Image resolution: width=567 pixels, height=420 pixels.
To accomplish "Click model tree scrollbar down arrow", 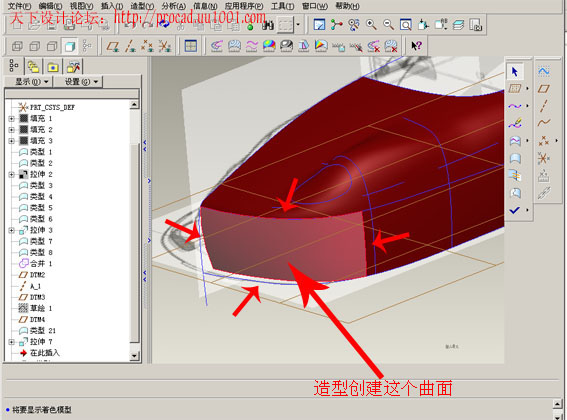I will pos(134,356).
